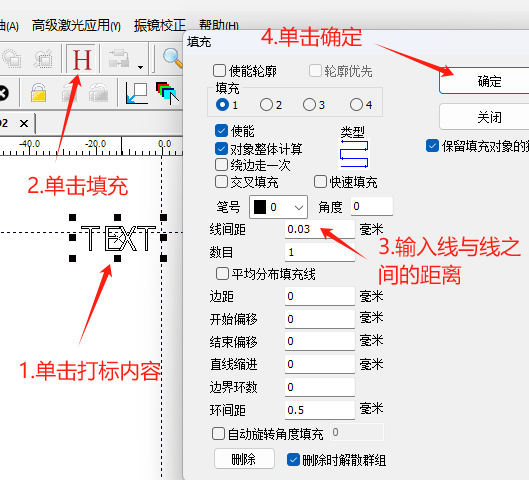
Task: Open the 振镜校正 menu
Action: (x=160, y=25)
